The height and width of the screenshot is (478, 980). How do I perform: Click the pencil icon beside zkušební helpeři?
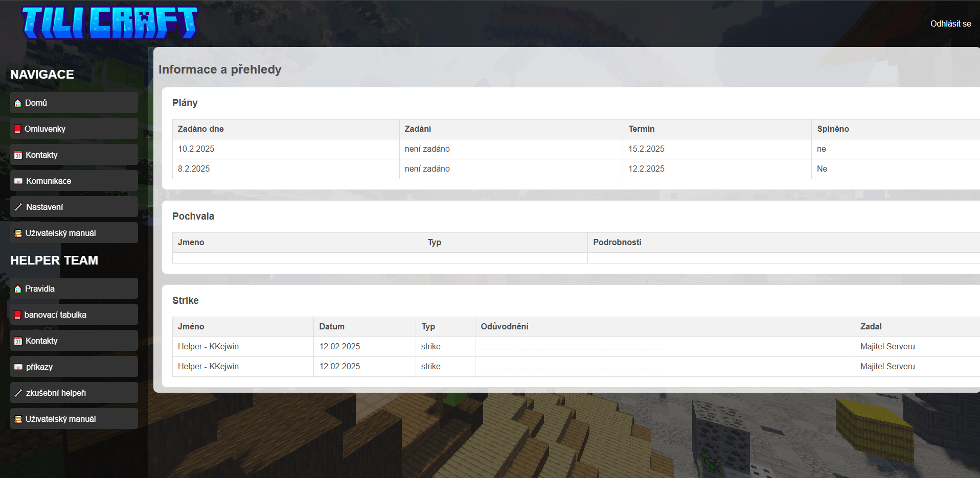tap(18, 393)
